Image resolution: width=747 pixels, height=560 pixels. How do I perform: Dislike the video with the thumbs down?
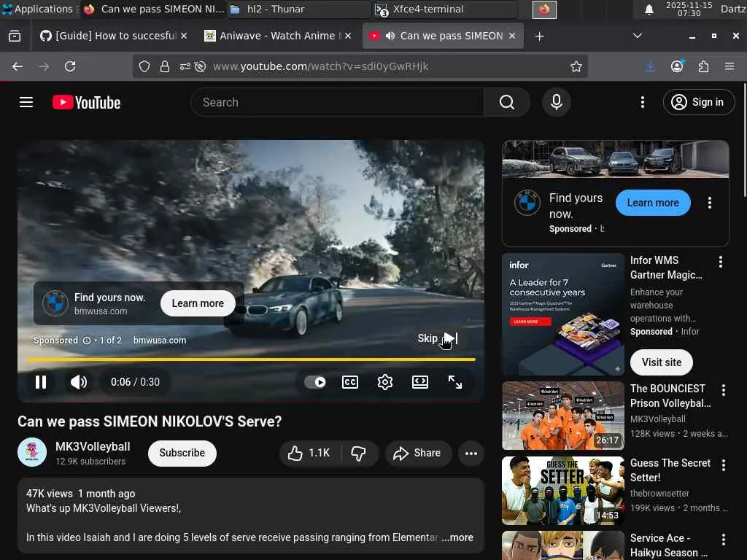click(x=359, y=453)
